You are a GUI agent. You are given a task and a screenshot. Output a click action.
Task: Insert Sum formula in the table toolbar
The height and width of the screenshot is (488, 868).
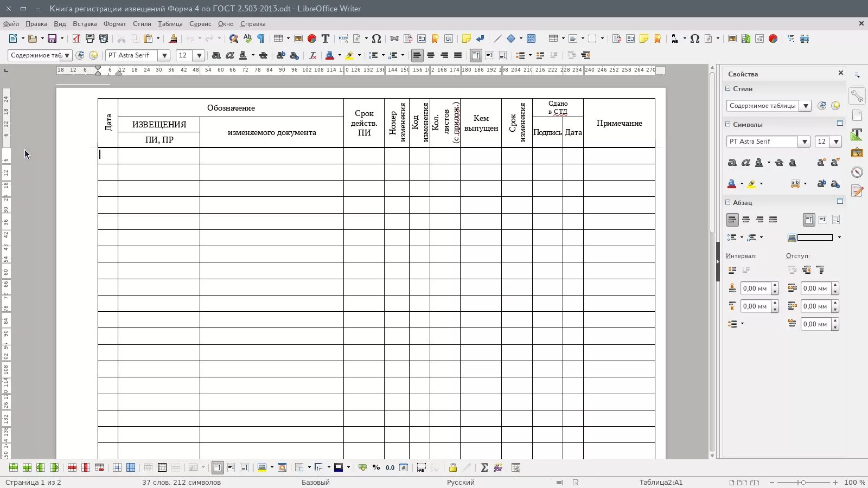[x=484, y=467]
